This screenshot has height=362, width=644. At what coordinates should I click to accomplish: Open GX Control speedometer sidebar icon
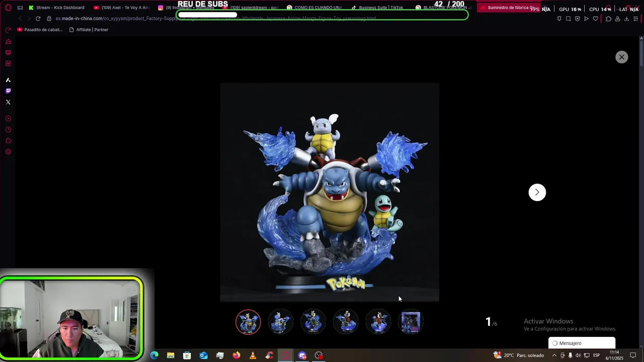click(x=8, y=31)
